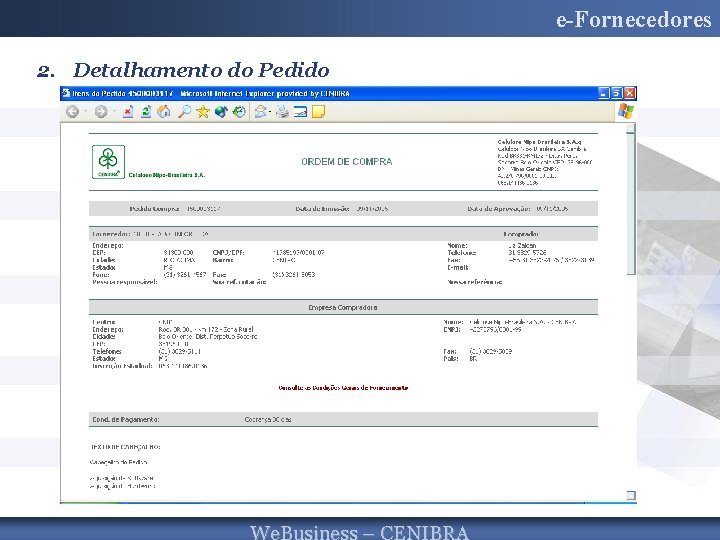The width and height of the screenshot is (720, 540).
Task: Click the scrollbar down arrow at bottom
Action: point(631,495)
